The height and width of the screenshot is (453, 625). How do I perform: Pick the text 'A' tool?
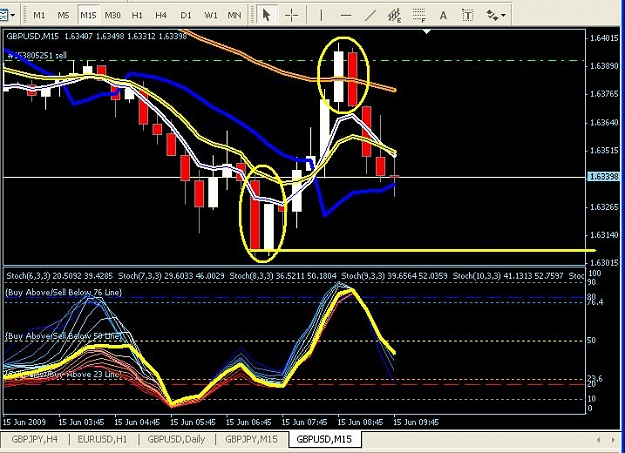pyautogui.click(x=443, y=16)
